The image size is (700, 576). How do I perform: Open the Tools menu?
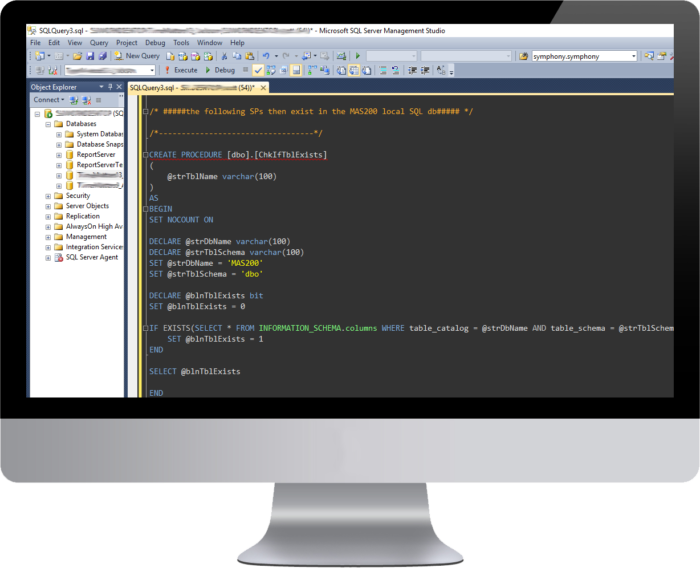[x=181, y=43]
